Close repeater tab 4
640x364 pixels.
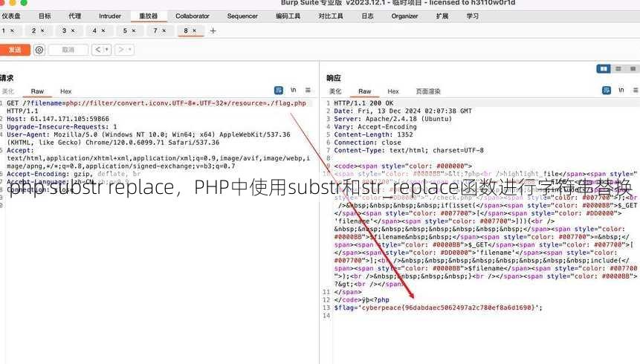pyautogui.click(x=103, y=30)
